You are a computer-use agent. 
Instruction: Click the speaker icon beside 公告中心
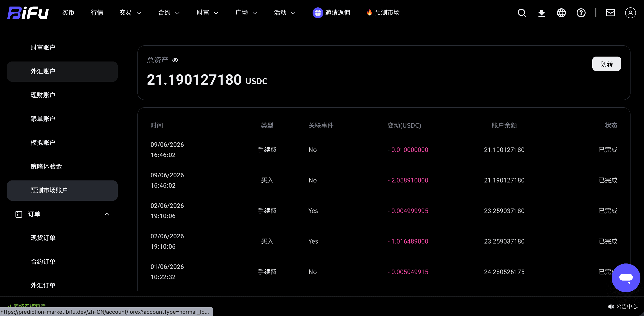611,306
